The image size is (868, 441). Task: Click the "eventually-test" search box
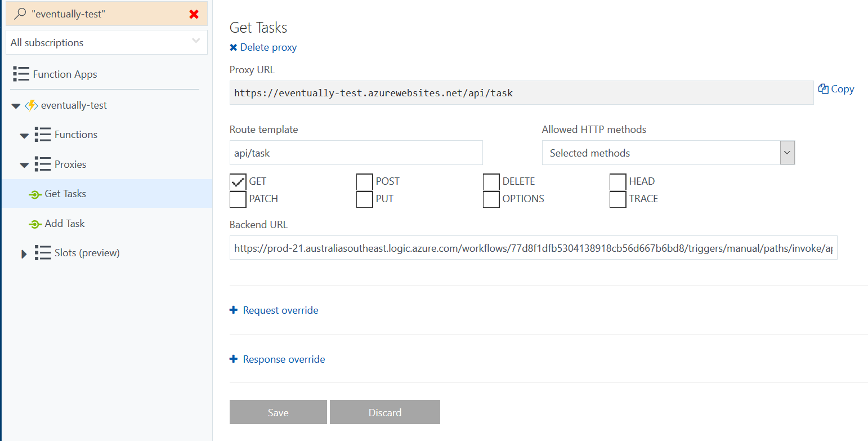point(106,14)
